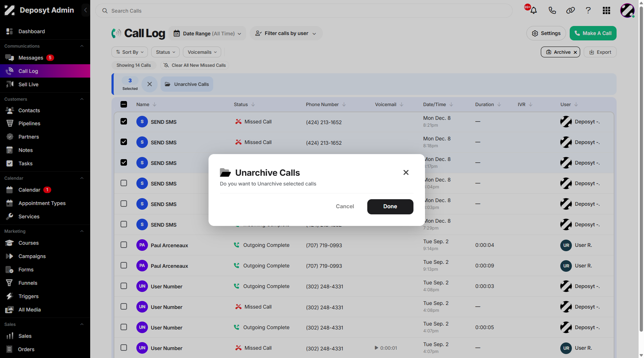Open the help question mark icon
The height and width of the screenshot is (358, 644).
(x=588, y=10)
